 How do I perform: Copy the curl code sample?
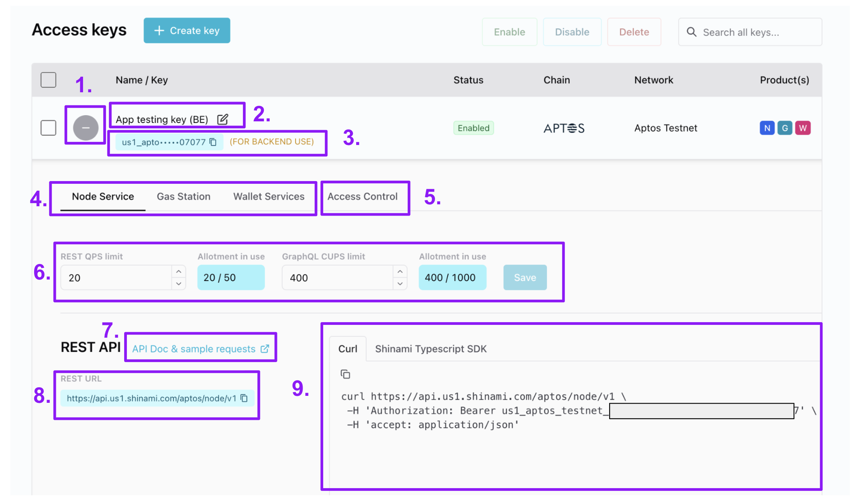tap(345, 374)
